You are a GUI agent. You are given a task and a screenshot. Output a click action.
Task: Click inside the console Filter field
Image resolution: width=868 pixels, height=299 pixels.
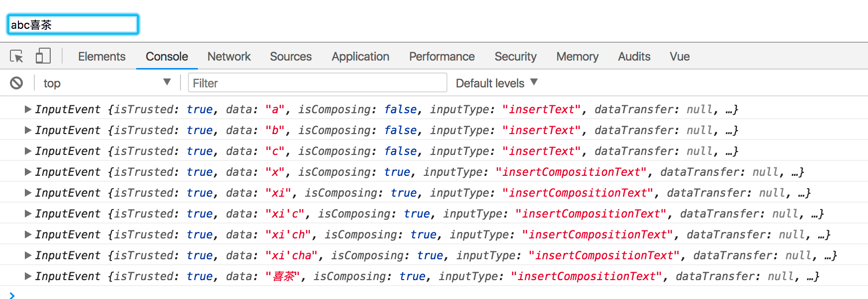pyautogui.click(x=317, y=82)
